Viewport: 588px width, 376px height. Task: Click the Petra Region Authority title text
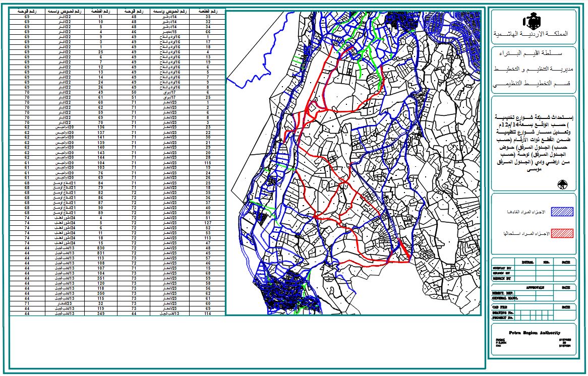tap(534, 333)
